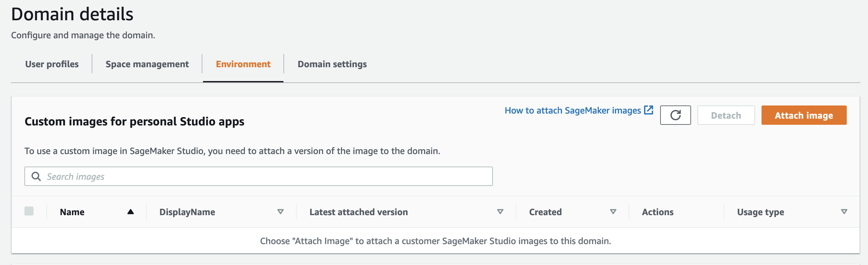This screenshot has height=265, width=868.
Task: Switch to the User profiles tab
Action: click(x=52, y=64)
